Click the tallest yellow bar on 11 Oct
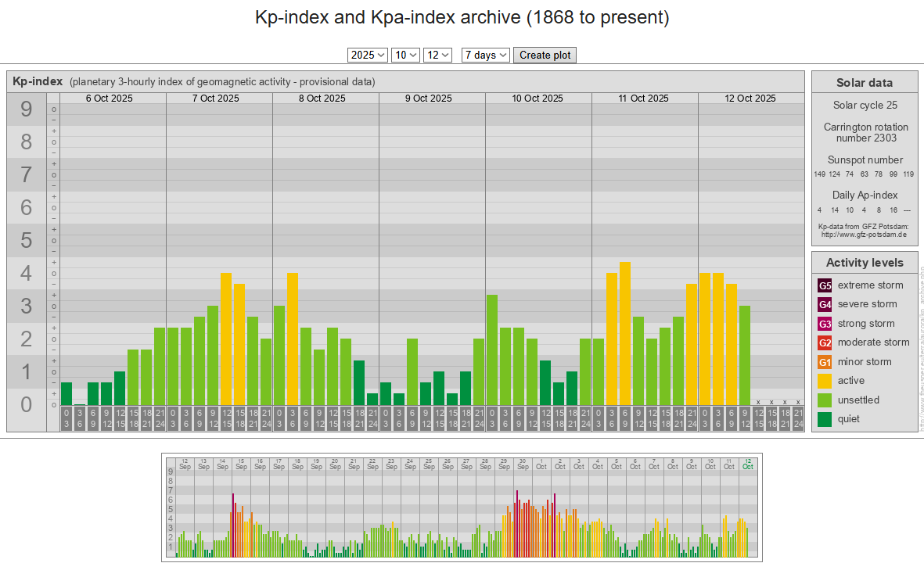This screenshot has height=563, width=924. point(625,334)
